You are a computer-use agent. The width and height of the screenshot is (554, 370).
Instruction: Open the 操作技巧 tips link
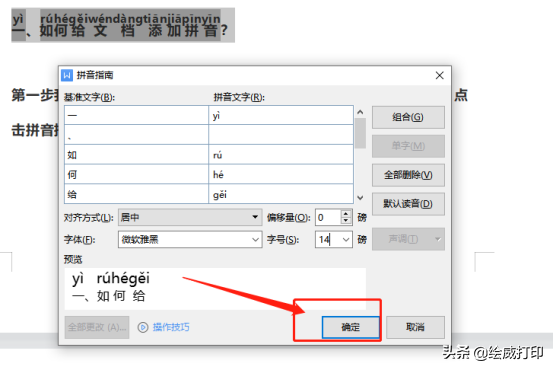tap(171, 327)
